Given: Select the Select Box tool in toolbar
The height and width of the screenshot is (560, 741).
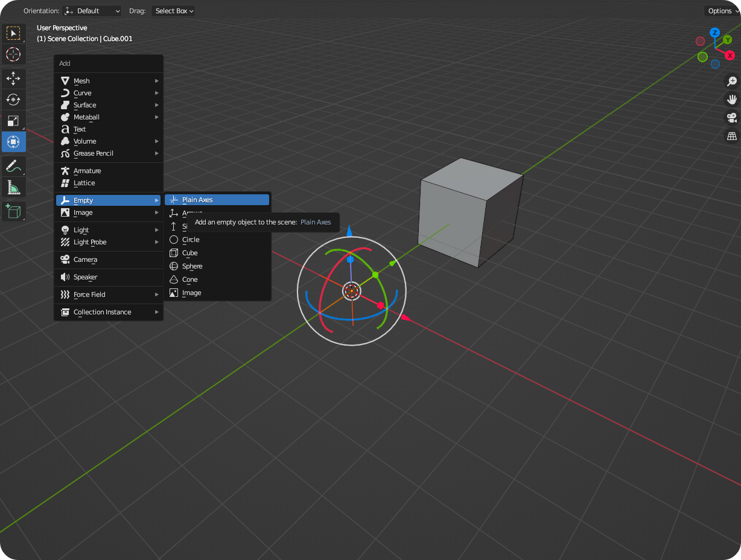Looking at the screenshot, I should tap(13, 33).
